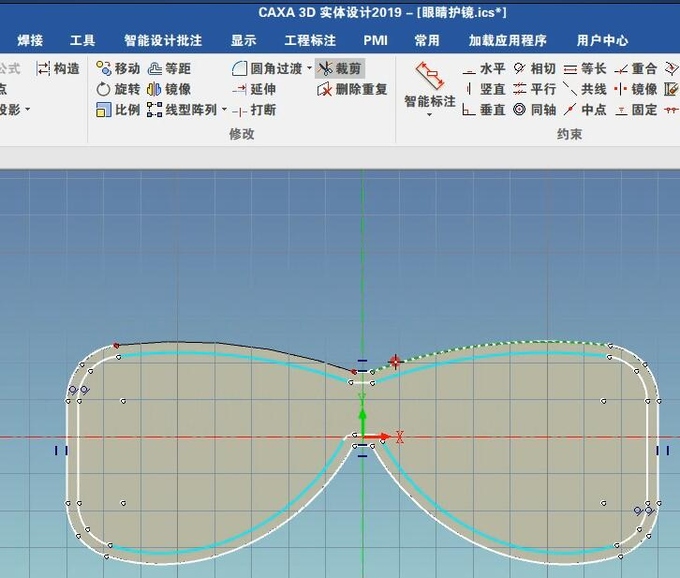Select the 打断 (Break) tool

(x=254, y=110)
